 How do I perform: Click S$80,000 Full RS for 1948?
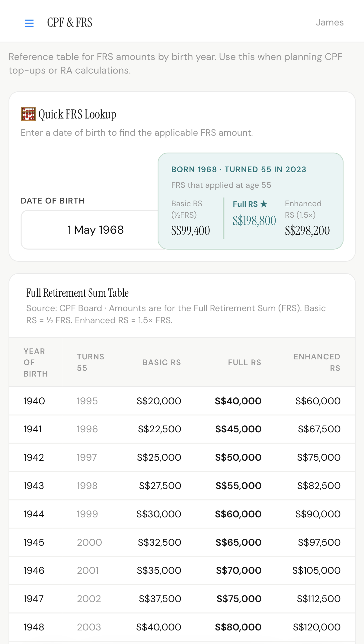(x=238, y=627)
